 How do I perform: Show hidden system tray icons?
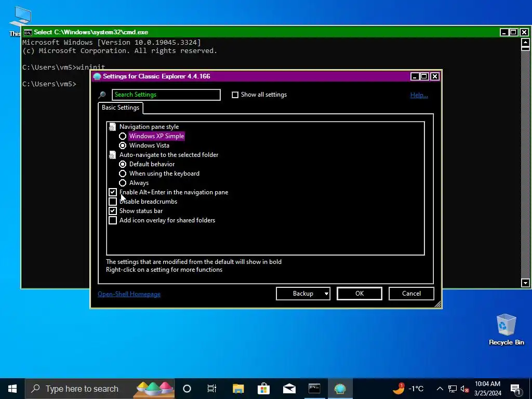(440, 389)
